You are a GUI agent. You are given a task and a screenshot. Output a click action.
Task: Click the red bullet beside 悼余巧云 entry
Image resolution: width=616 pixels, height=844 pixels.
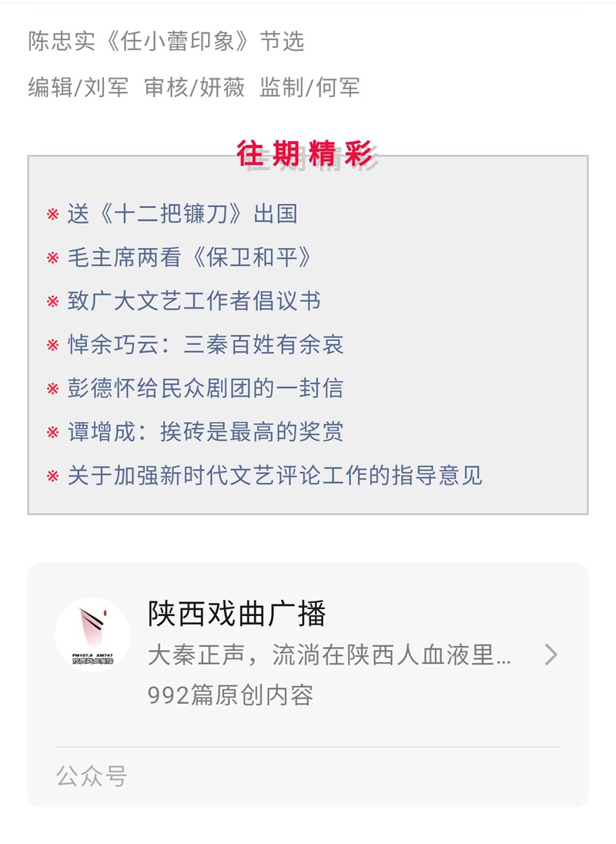click(x=52, y=345)
